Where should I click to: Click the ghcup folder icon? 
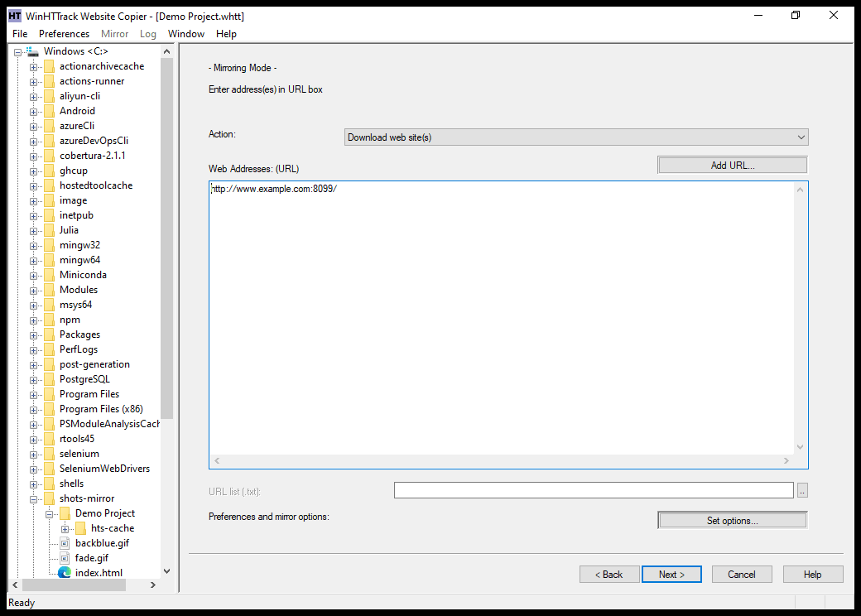[x=50, y=171]
